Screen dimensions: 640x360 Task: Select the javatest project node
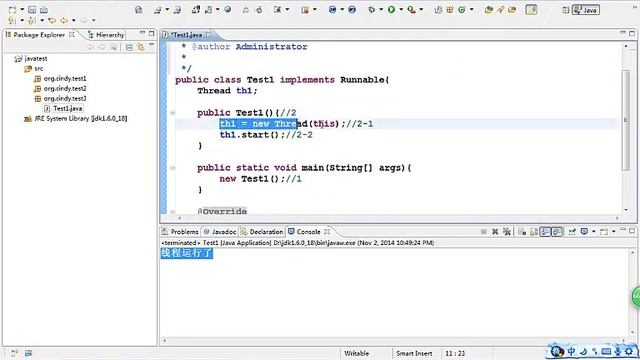coord(31,58)
